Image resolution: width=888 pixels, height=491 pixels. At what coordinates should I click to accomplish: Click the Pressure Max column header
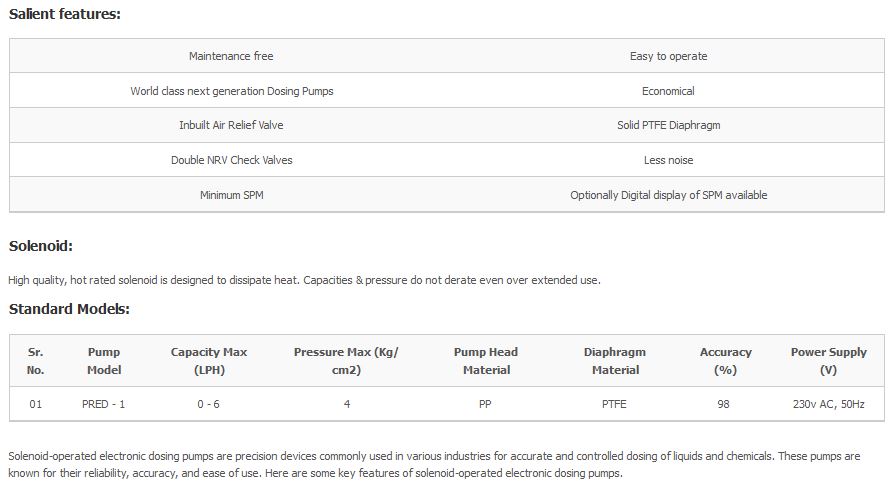point(346,361)
